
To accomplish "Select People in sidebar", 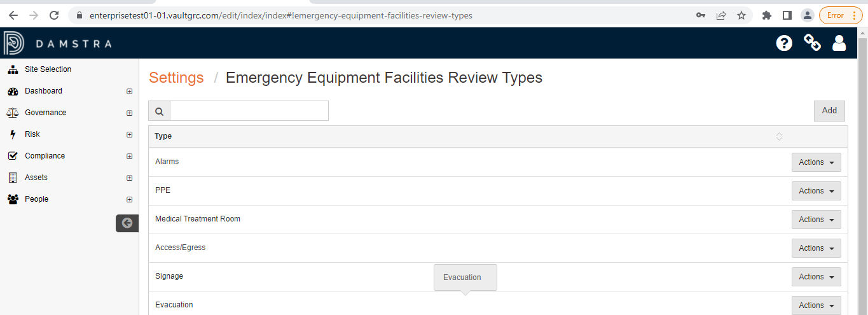I will pyautogui.click(x=36, y=199).
